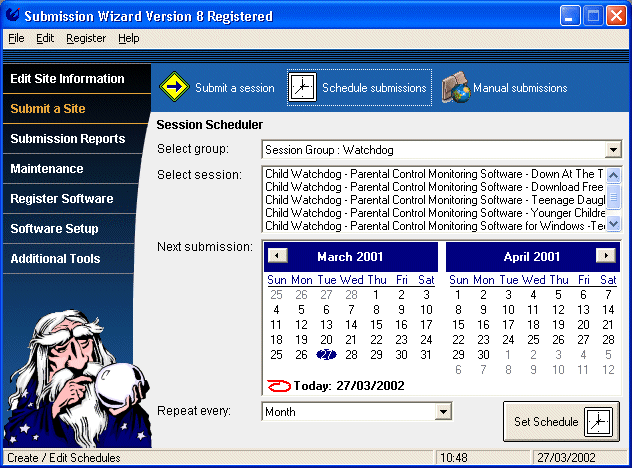Image resolution: width=632 pixels, height=468 pixels.
Task: Select March 15 in the calendar
Action: [x=376, y=324]
